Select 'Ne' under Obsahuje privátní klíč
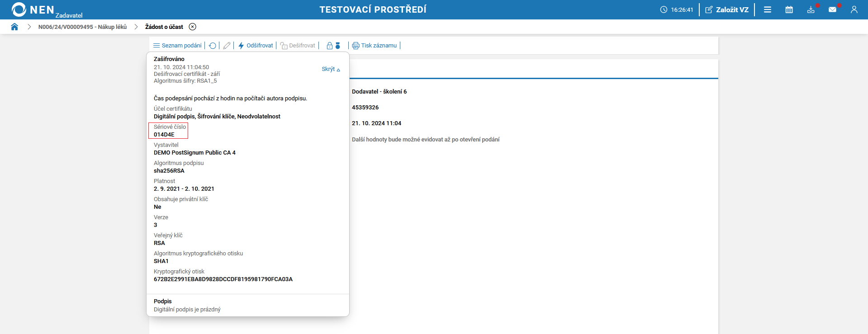The image size is (868, 334). point(157,207)
